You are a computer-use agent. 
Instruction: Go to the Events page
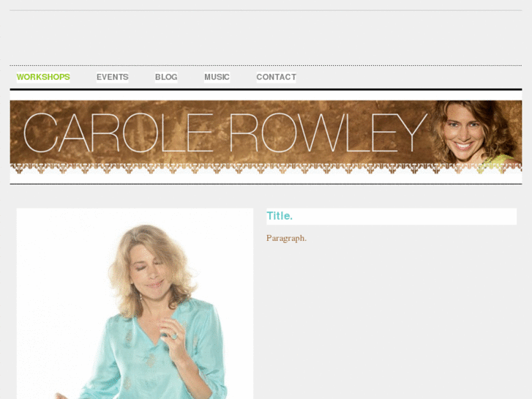[112, 77]
